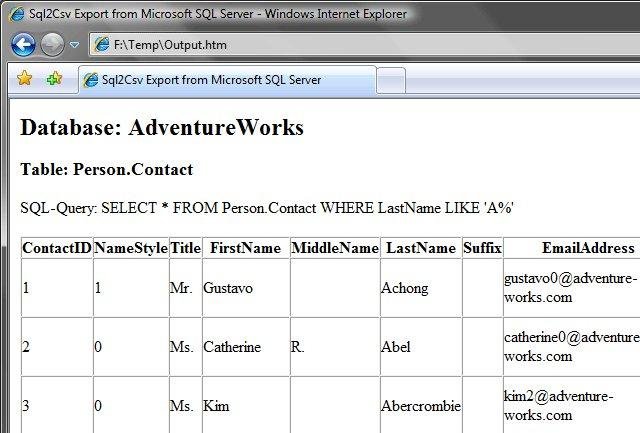Click the MiddleName column header

pyautogui.click(x=335, y=248)
